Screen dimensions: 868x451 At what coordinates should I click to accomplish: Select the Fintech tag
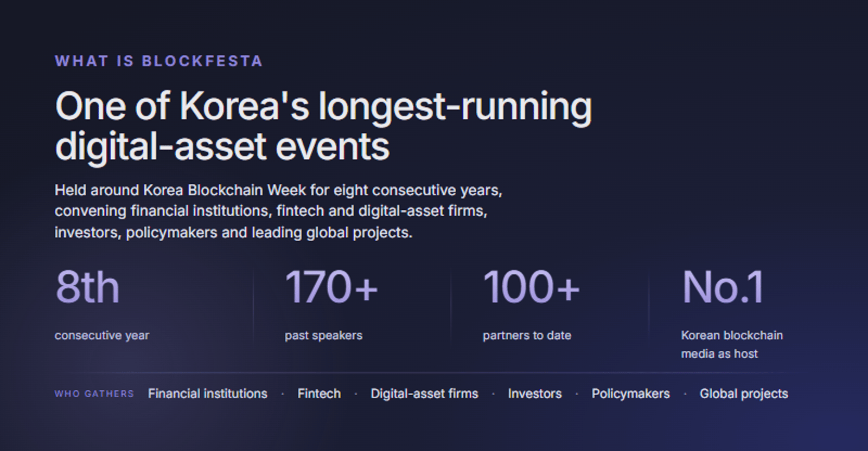tap(319, 394)
